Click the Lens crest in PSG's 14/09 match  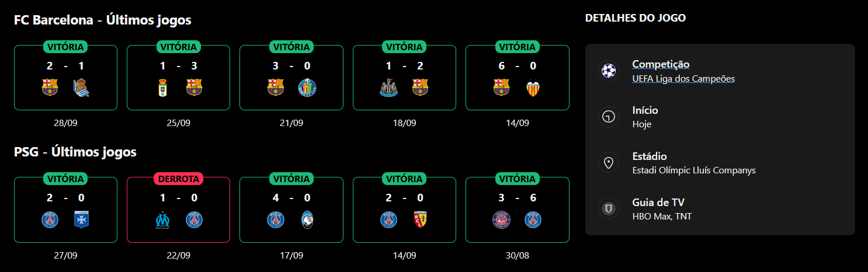coord(420,219)
